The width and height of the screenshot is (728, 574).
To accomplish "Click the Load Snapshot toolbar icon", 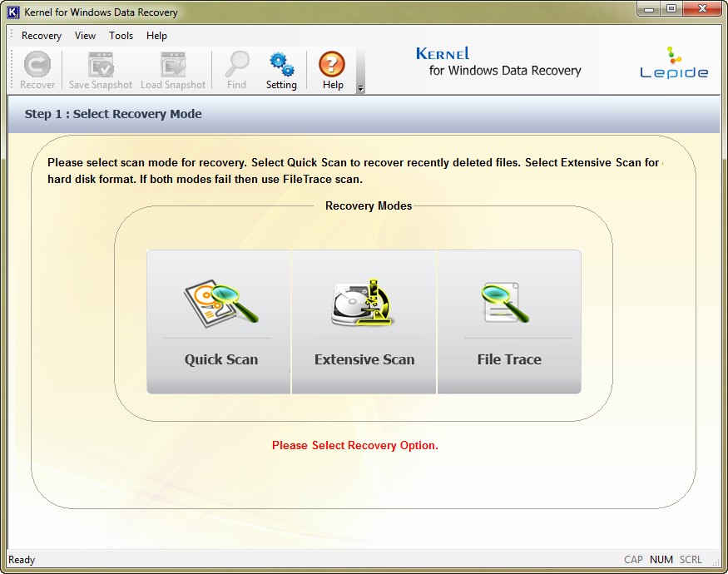I will pyautogui.click(x=173, y=71).
